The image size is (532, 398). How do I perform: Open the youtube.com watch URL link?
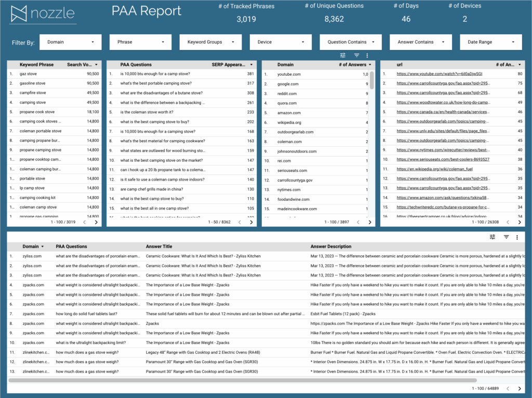(440, 74)
